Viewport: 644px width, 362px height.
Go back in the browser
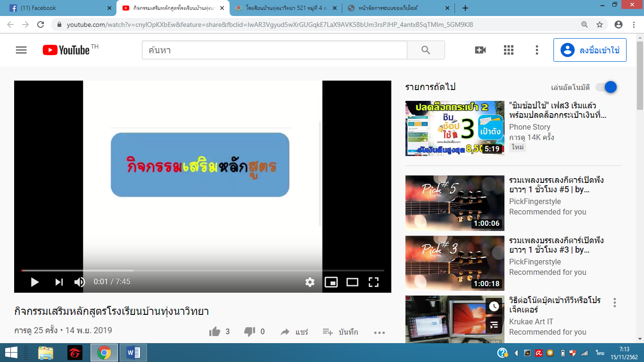pos(10,25)
